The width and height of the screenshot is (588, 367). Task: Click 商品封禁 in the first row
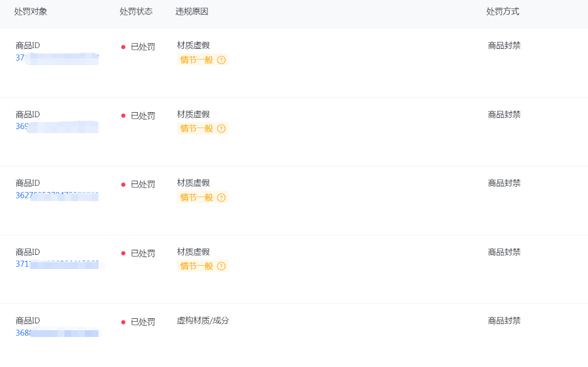[x=504, y=46]
